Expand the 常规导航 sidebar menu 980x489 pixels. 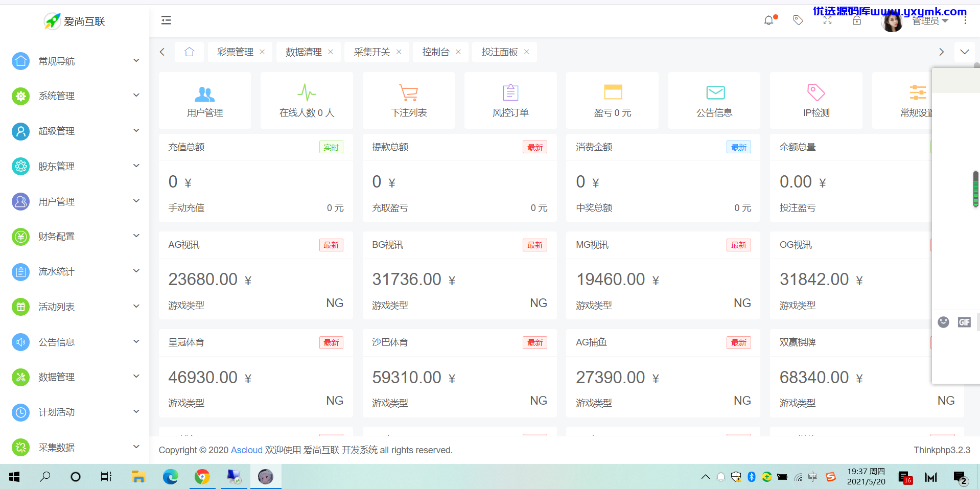[75, 61]
